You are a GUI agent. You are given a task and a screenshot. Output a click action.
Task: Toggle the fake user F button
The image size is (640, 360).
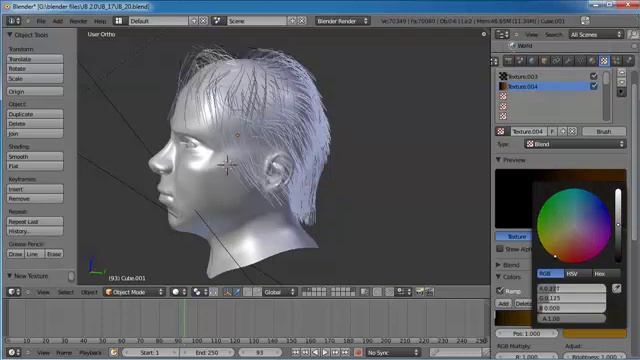pos(553,131)
